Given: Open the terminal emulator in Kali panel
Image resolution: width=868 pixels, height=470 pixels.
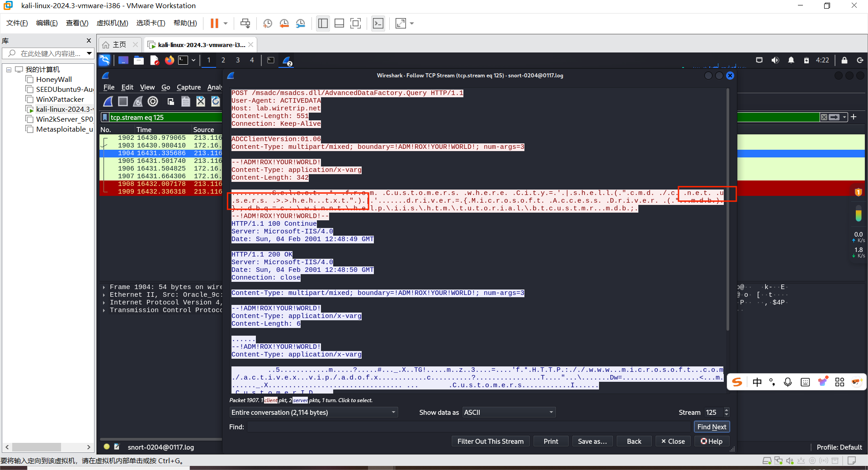Looking at the screenshot, I should (183, 60).
